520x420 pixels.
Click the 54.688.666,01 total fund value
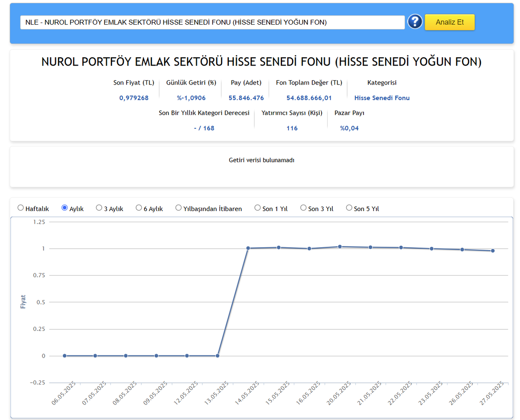point(309,98)
